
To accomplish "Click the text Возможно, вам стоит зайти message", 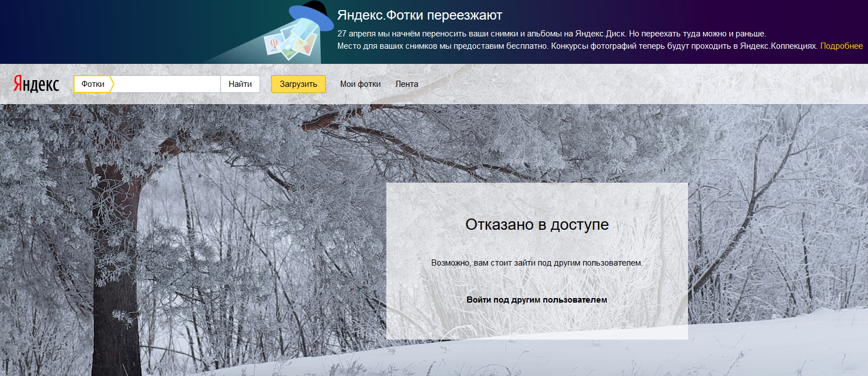I will [537, 262].
